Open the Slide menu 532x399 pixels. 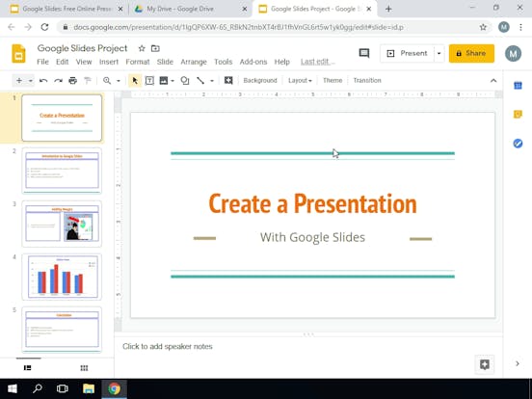coord(165,62)
